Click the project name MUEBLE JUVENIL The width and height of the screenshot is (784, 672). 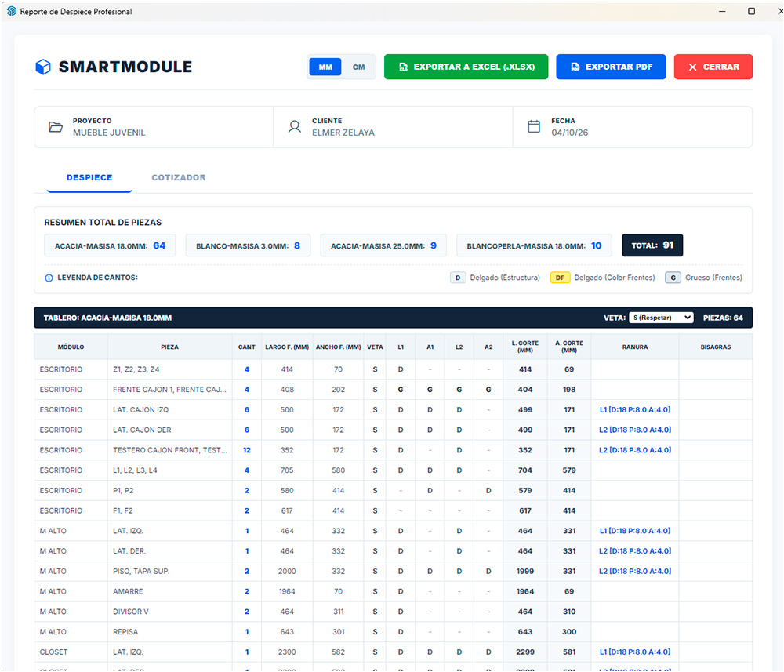[109, 133]
